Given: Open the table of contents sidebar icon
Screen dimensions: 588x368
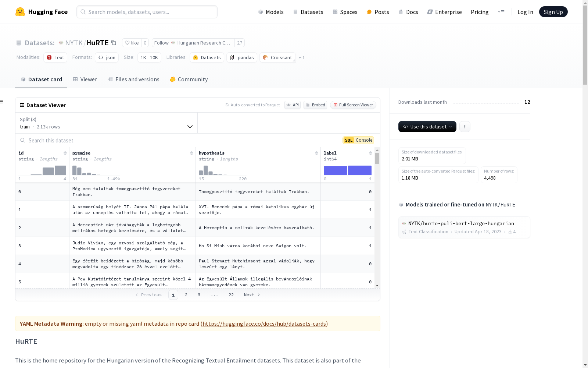Looking at the screenshot, I should [x=2, y=102].
